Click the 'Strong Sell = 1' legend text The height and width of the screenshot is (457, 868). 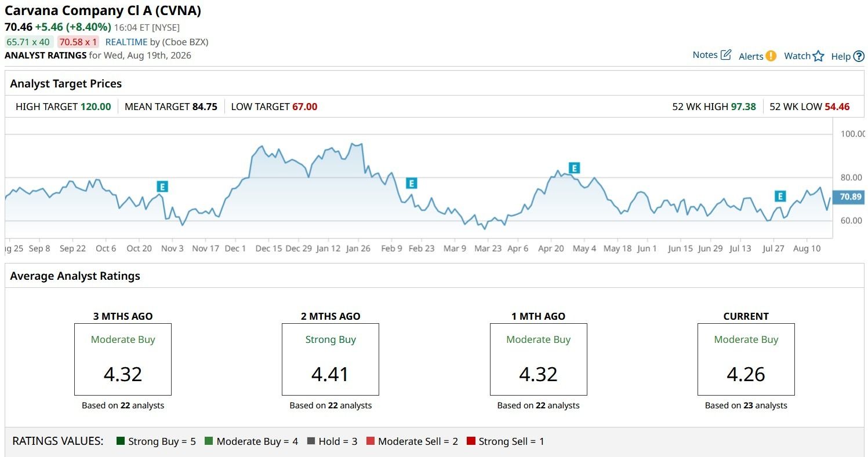point(511,441)
